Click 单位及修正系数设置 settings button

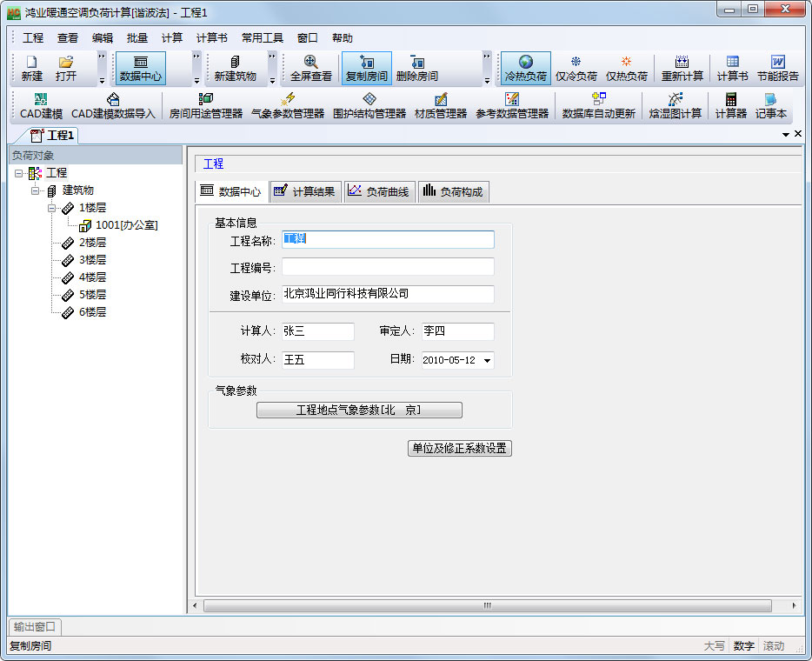(459, 449)
